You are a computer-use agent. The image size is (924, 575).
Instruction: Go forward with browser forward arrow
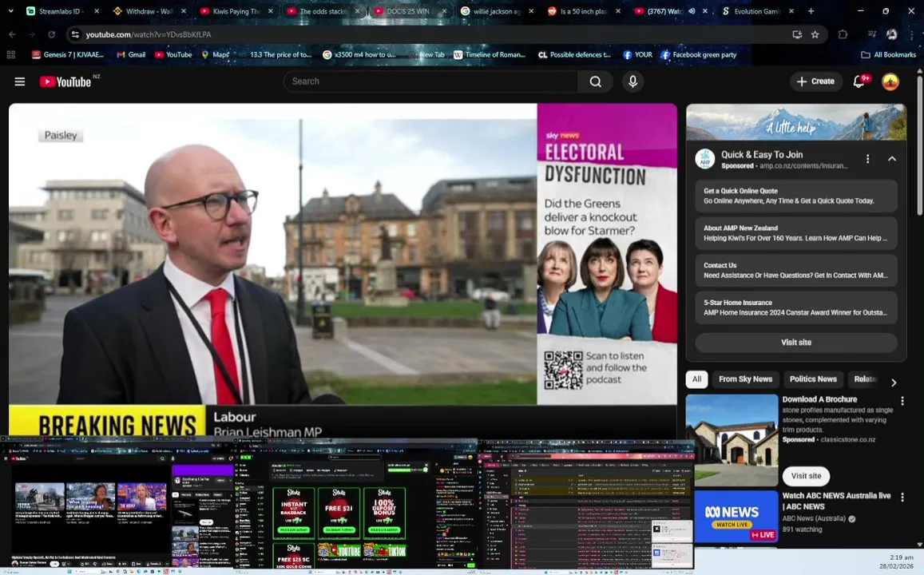[32, 35]
